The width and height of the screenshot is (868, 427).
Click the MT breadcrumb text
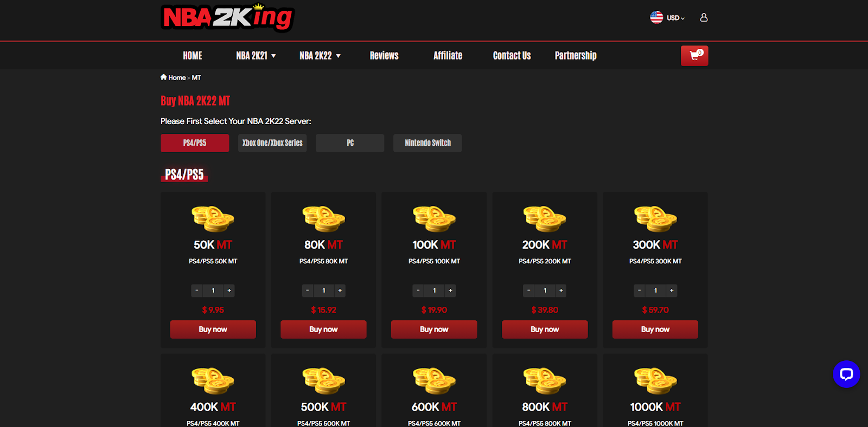[x=196, y=77]
